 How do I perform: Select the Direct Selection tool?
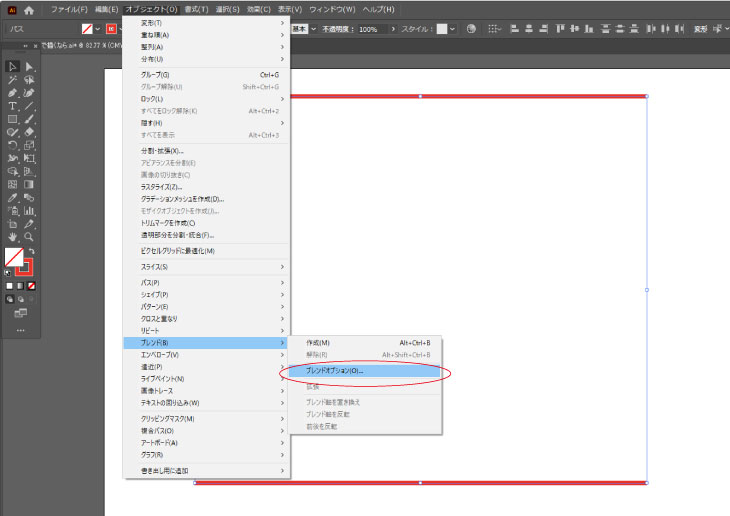pos(29,66)
